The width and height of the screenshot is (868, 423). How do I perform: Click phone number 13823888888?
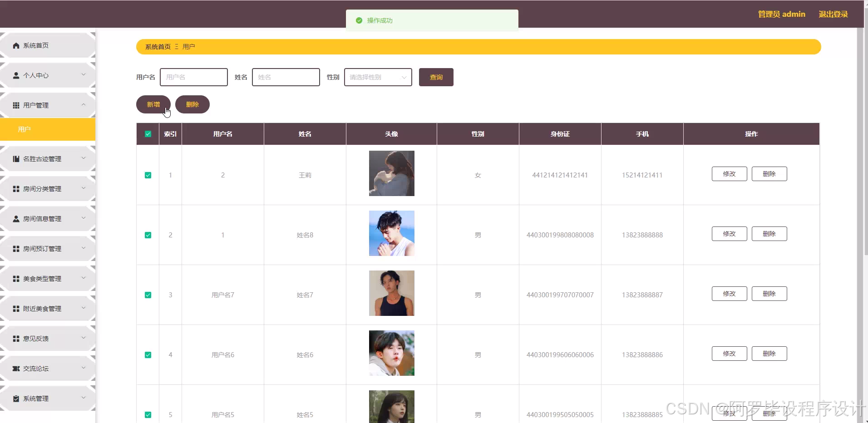[642, 235]
